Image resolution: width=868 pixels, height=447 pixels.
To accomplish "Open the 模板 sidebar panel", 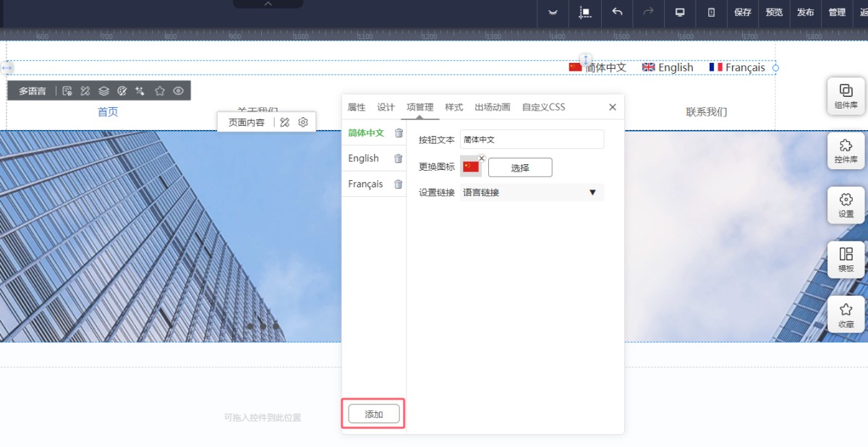I will [x=846, y=260].
